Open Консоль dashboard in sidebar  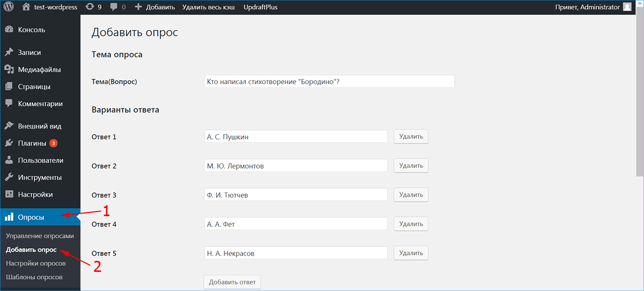click(x=31, y=30)
